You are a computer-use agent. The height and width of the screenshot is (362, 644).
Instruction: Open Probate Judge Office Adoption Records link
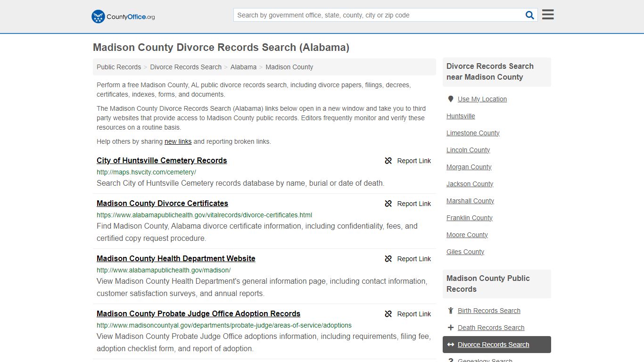(x=198, y=313)
